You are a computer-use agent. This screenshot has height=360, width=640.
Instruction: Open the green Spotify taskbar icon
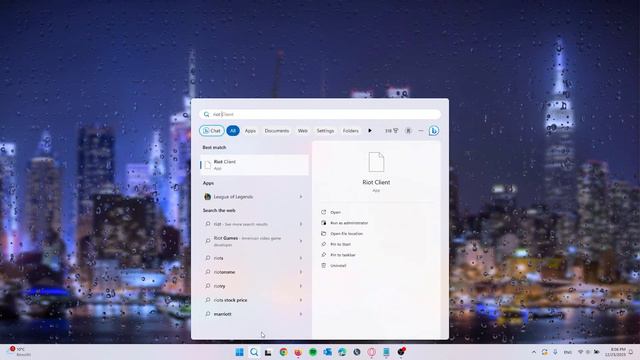tap(313, 352)
